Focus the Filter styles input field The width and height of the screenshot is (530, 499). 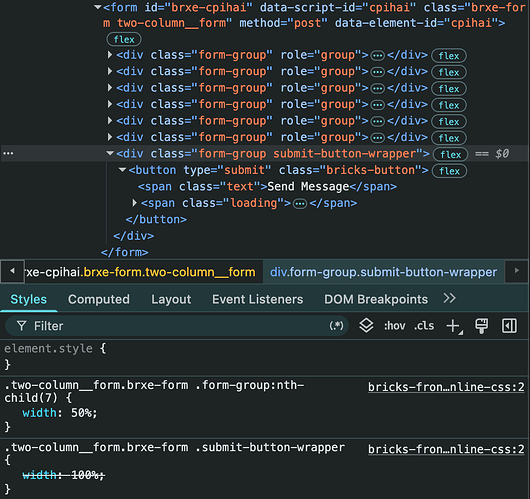tap(176, 326)
